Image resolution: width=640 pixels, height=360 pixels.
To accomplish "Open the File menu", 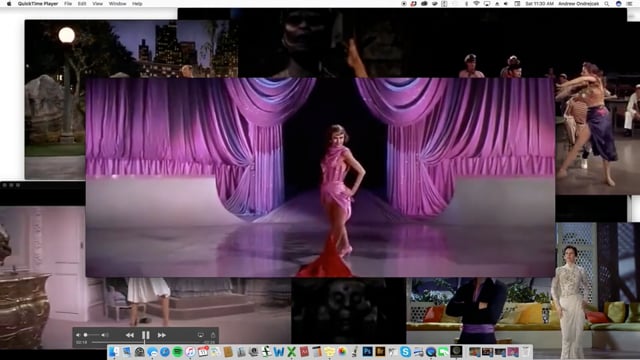I will click(68, 4).
